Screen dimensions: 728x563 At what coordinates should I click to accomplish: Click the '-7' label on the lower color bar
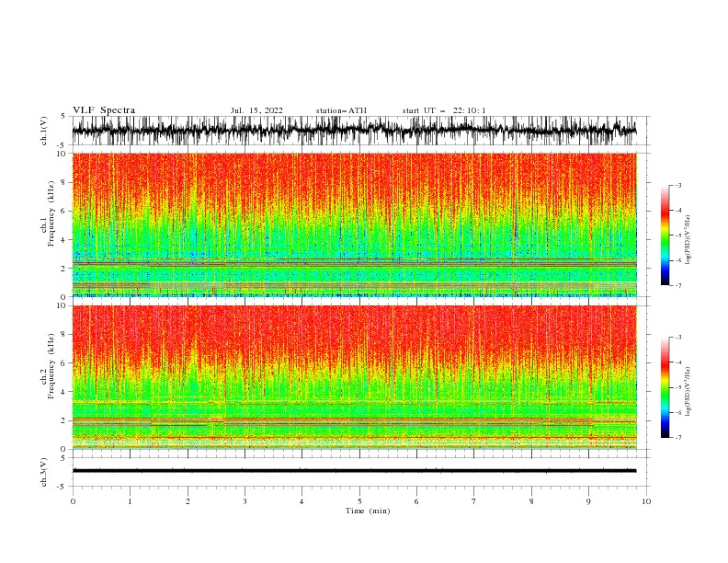click(677, 438)
